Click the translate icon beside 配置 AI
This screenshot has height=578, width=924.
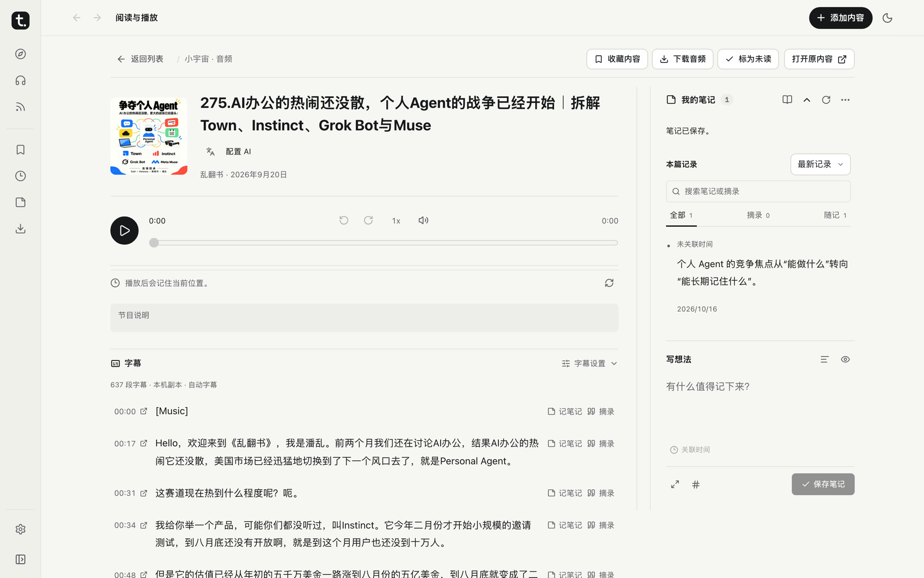(x=211, y=151)
